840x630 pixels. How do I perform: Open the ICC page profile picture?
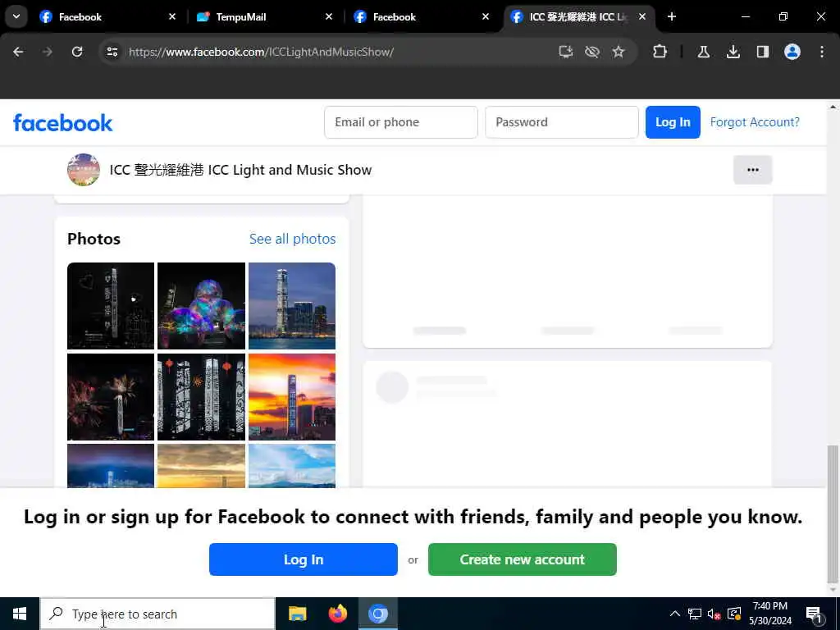coord(84,170)
